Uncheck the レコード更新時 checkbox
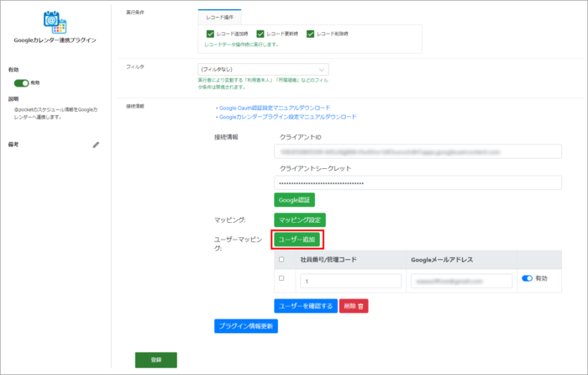588x375 pixels. 260,34
